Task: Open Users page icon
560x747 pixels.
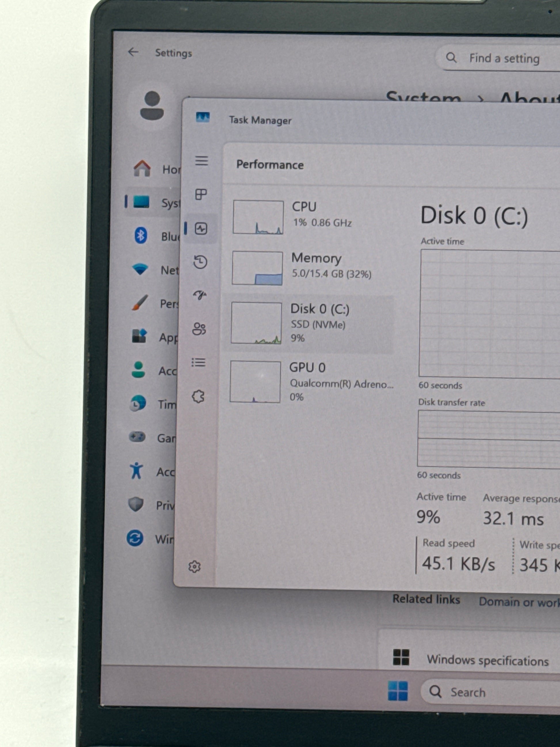Action: point(199,328)
